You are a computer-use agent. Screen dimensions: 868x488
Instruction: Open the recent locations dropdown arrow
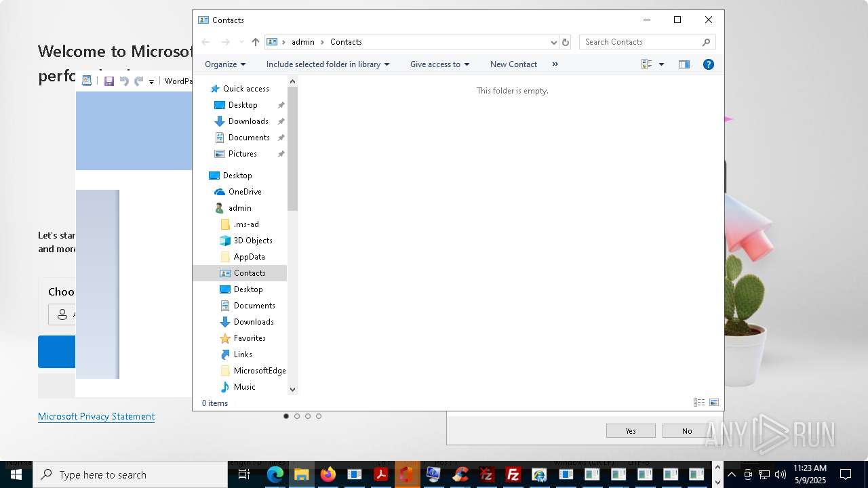click(x=241, y=42)
